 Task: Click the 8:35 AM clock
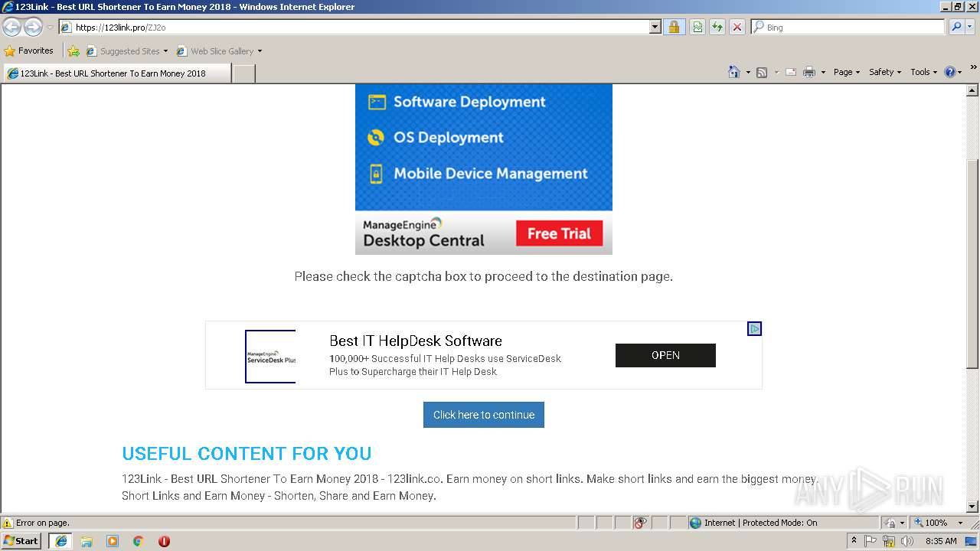(941, 541)
